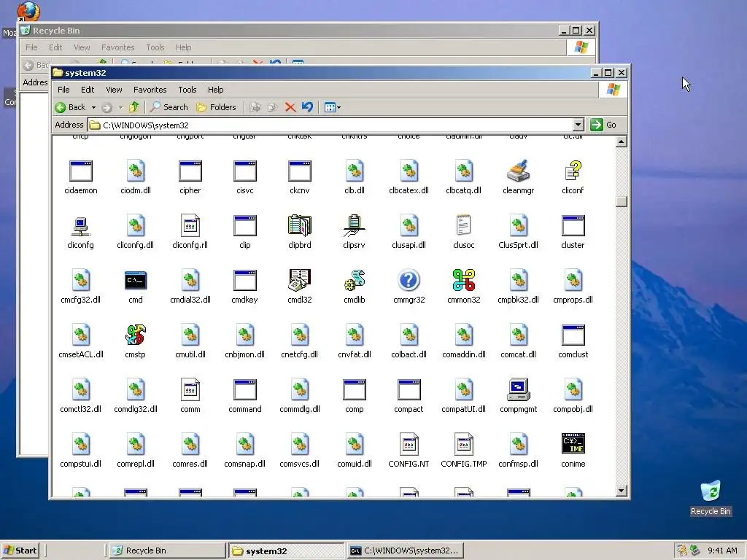This screenshot has width=747, height=560.
Task: Click the green Go button
Action: (x=603, y=125)
